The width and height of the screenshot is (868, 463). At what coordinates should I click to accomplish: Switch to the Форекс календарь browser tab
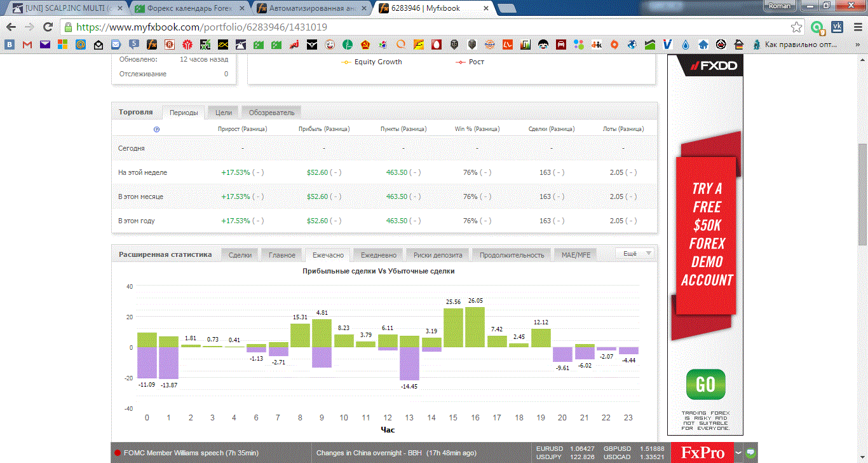(191, 9)
